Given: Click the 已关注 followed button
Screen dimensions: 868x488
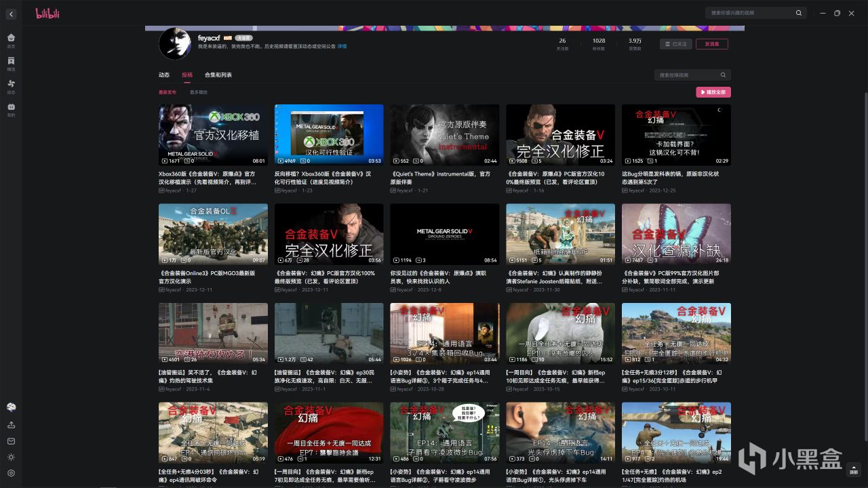Looking at the screenshot, I should click(676, 44).
